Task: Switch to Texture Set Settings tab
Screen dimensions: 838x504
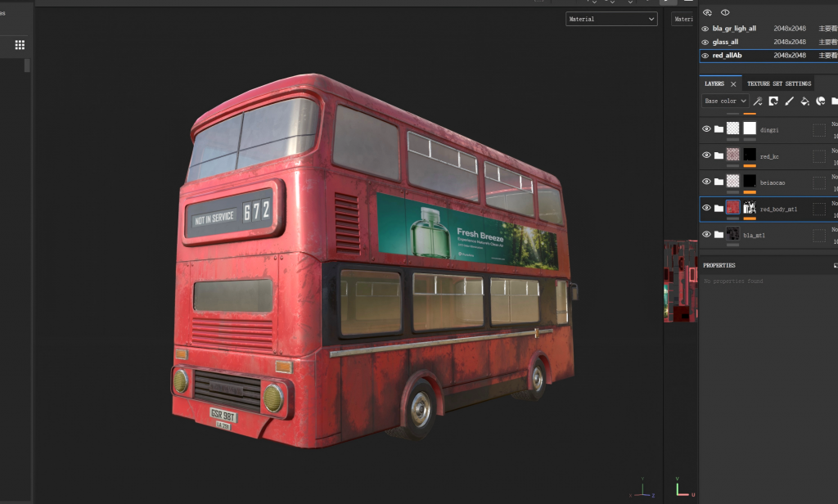Action: [779, 84]
